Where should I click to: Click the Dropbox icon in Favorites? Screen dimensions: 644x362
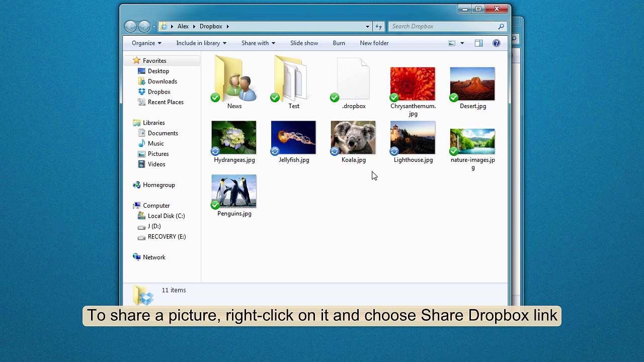(x=142, y=92)
